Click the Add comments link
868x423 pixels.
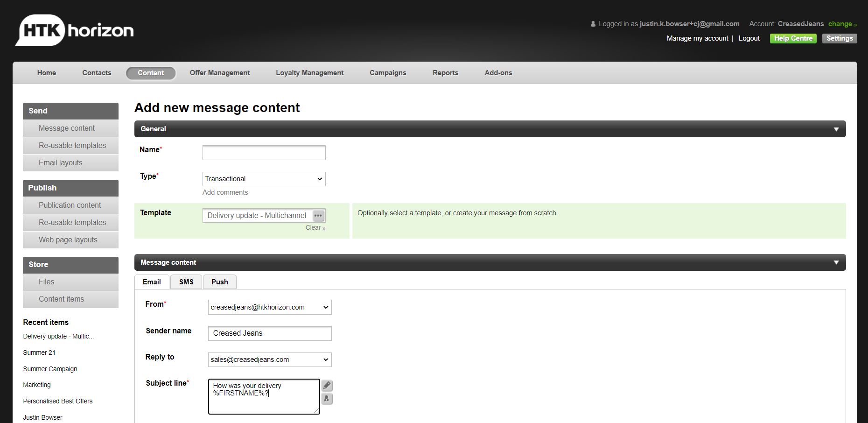tap(225, 192)
